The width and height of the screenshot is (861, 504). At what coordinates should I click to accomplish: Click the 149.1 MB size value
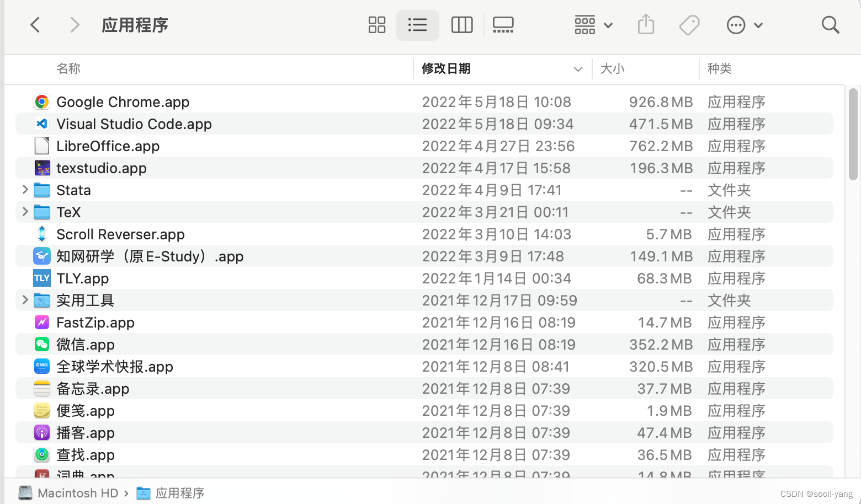tap(661, 256)
